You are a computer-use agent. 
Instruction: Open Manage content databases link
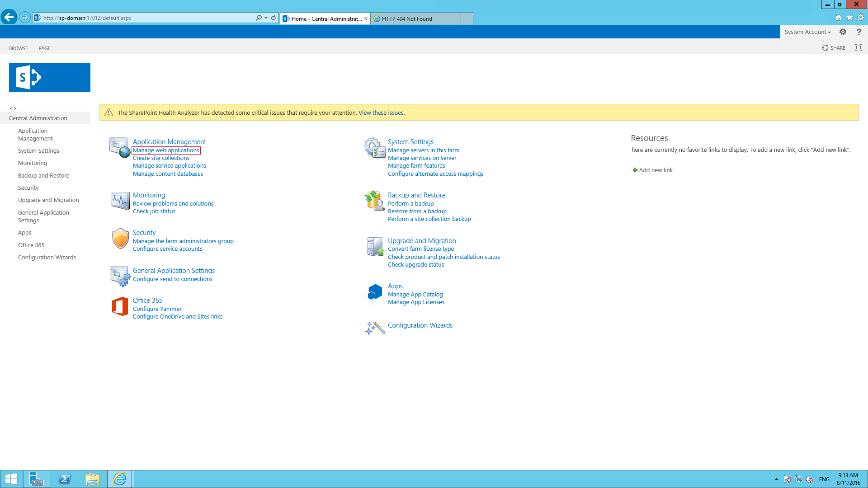click(x=168, y=174)
